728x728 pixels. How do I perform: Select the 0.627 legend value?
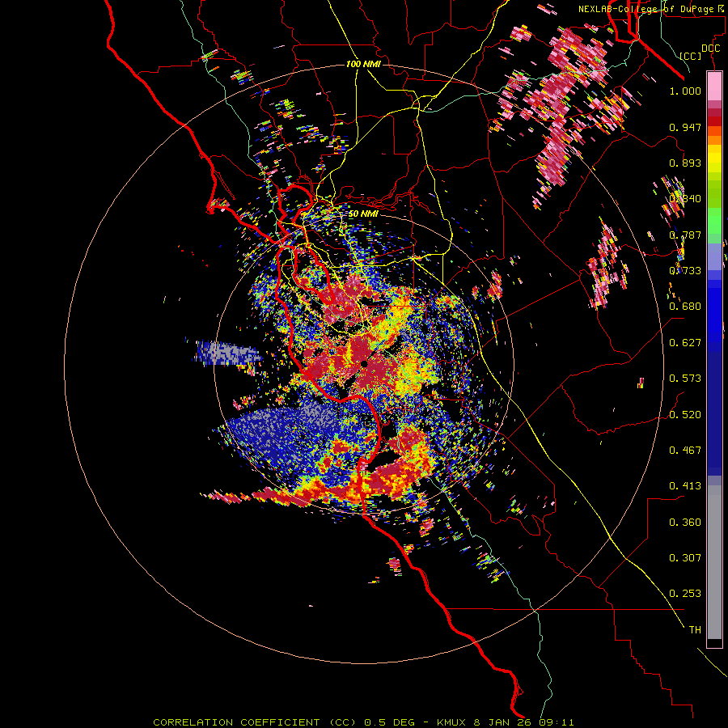coord(685,343)
